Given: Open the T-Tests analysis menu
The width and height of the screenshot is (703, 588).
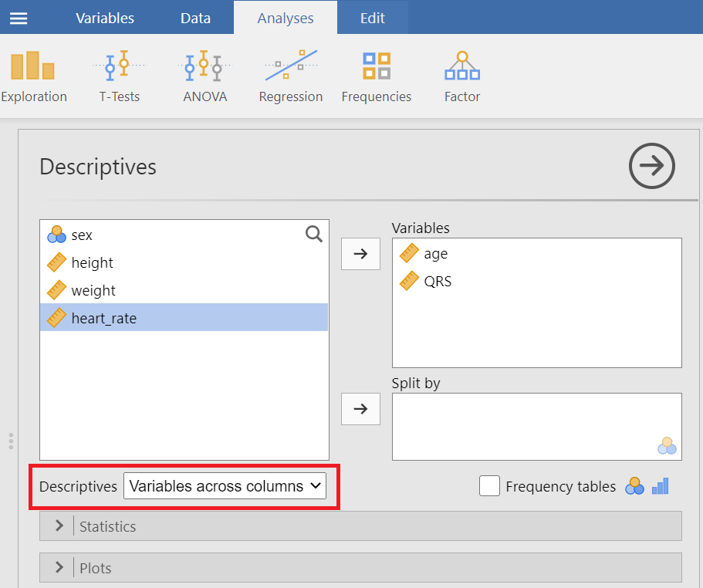Looking at the screenshot, I should coord(118,76).
